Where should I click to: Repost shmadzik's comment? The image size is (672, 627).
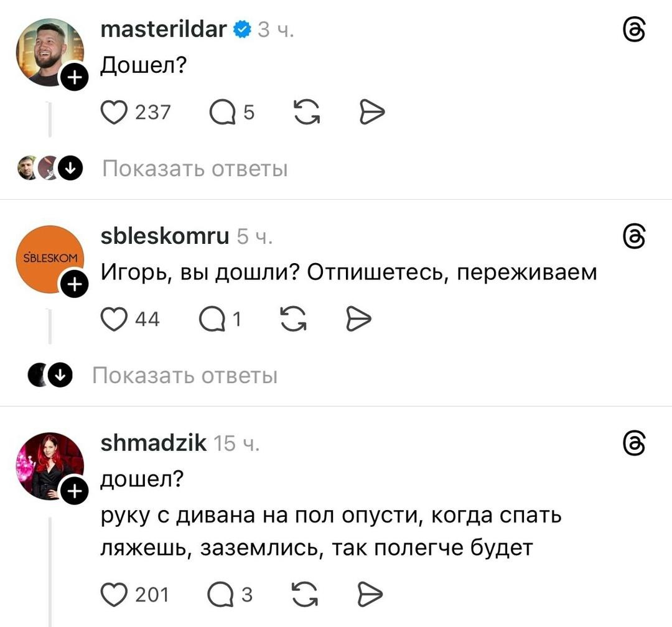305,595
